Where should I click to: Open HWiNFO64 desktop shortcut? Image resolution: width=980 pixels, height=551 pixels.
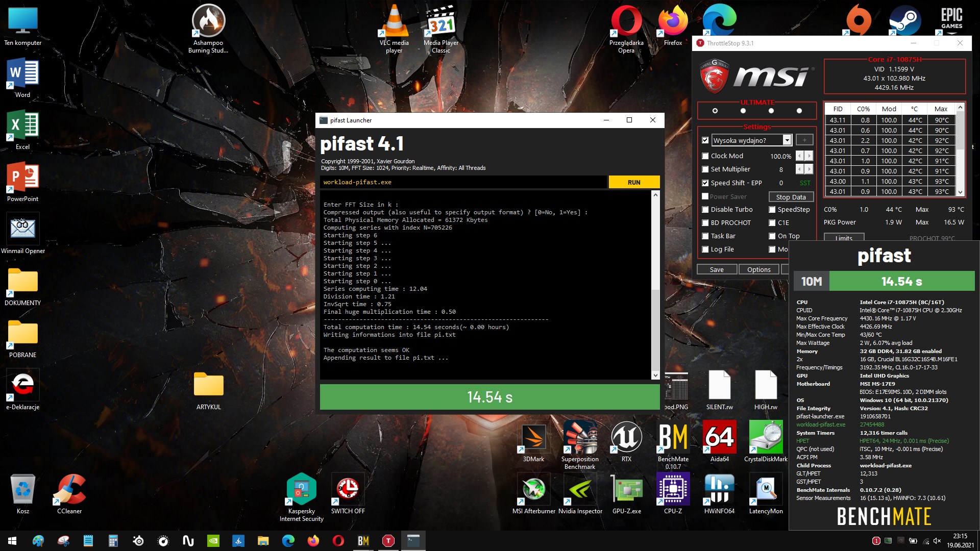[x=719, y=493]
